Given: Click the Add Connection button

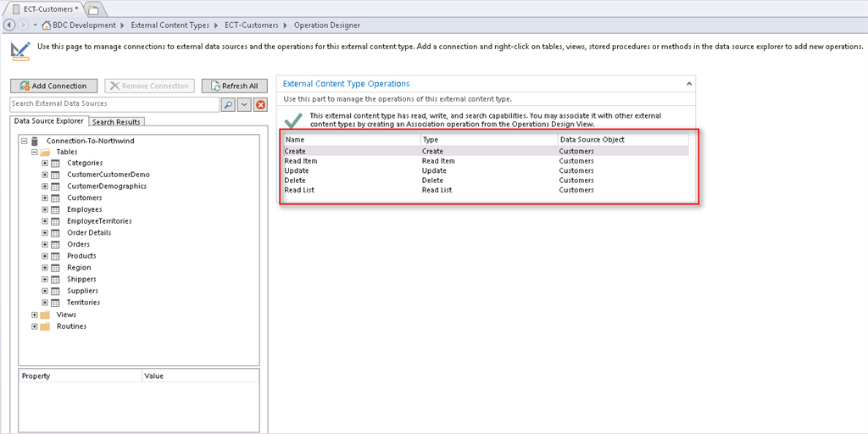Looking at the screenshot, I should [53, 86].
